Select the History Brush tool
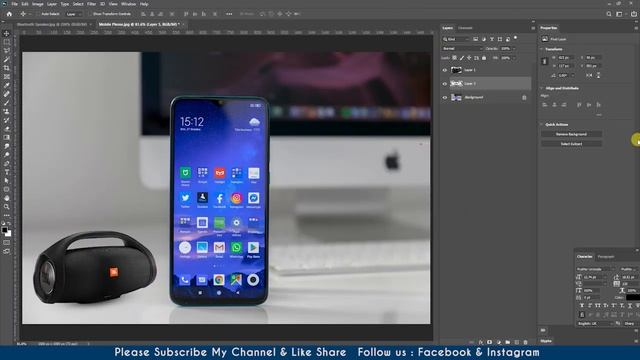The image size is (640, 360). coord(7,120)
